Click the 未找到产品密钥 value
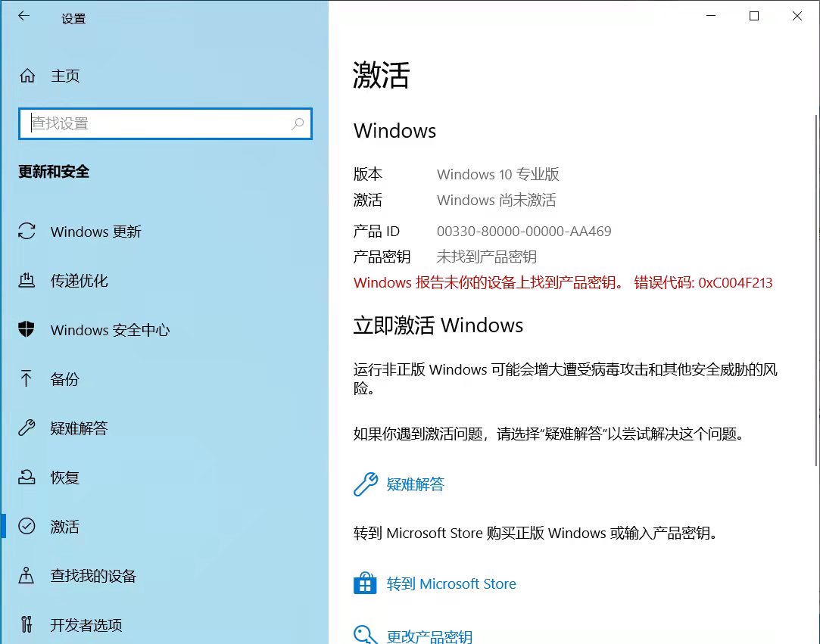The image size is (820, 644). [x=486, y=257]
